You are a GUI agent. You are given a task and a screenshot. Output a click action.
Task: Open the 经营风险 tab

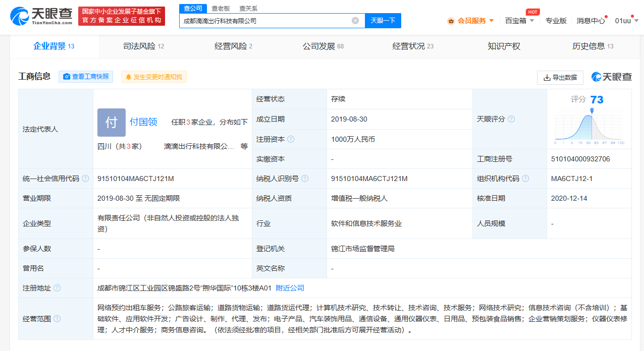pos(233,46)
